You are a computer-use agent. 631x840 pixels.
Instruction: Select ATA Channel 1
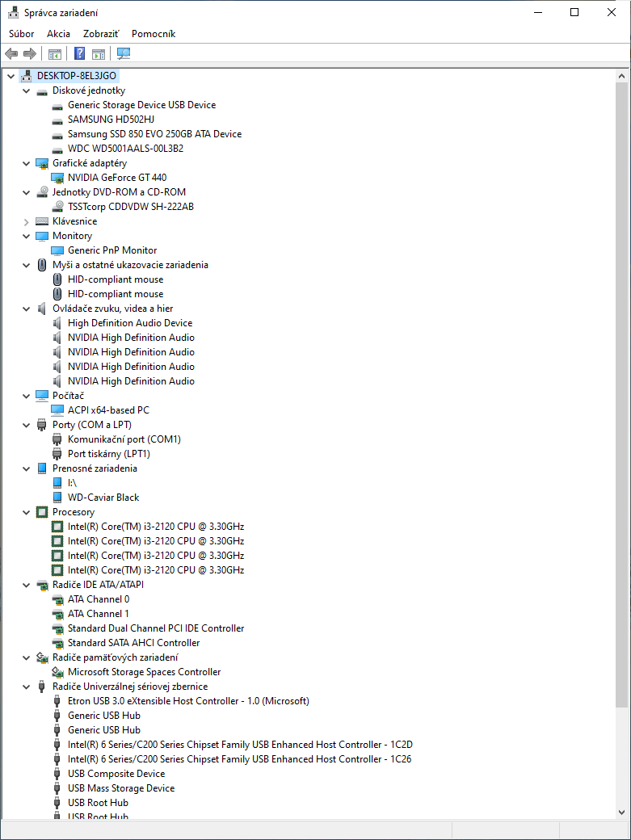98,614
